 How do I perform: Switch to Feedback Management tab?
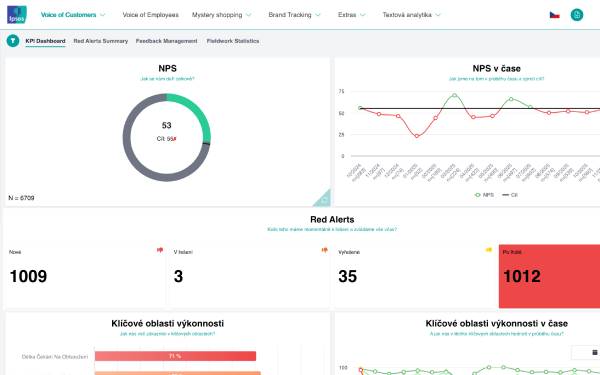click(166, 41)
